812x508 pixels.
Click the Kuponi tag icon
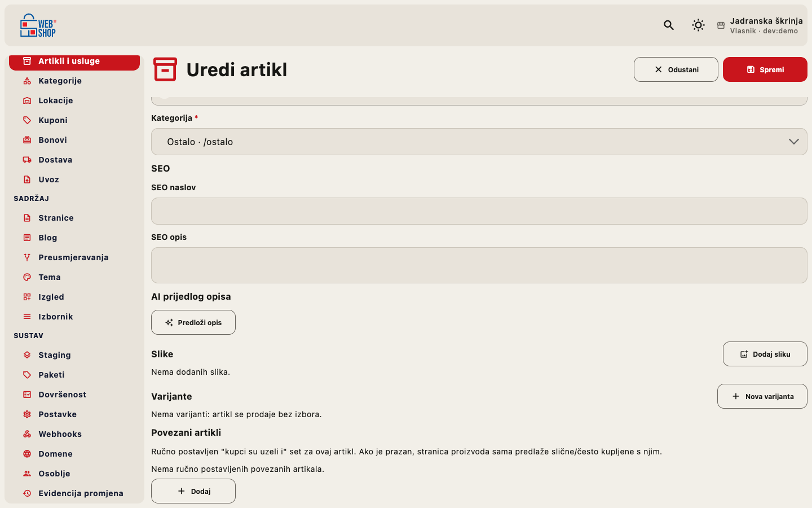(27, 120)
